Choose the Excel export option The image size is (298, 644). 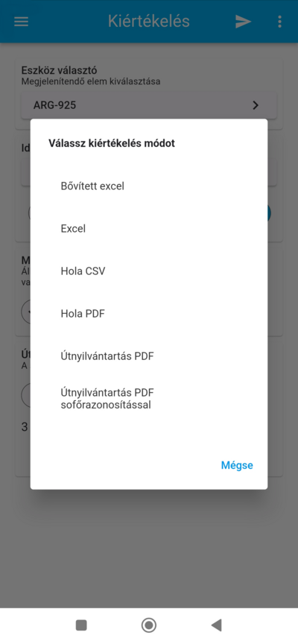point(148,229)
